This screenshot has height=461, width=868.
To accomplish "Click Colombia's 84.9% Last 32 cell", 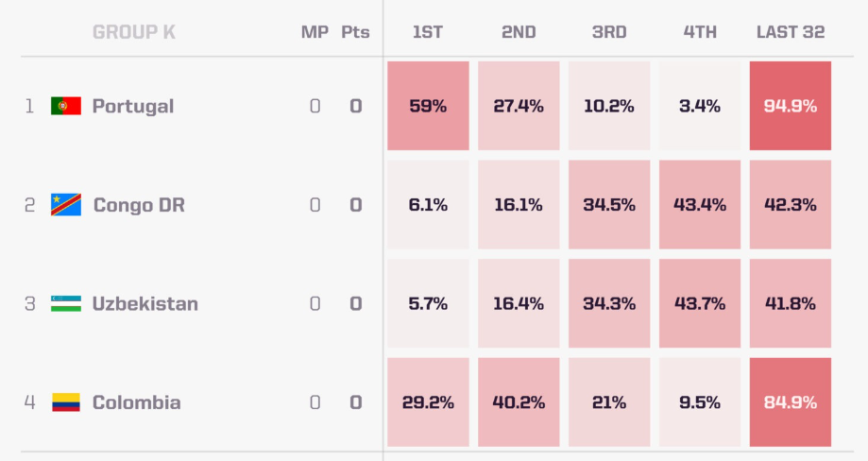I will click(791, 402).
